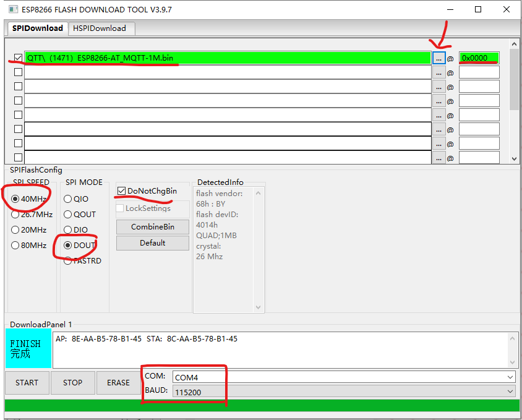The height and width of the screenshot is (420, 522).
Task: Maximize the Flash Download Tool window
Action: click(478, 9)
